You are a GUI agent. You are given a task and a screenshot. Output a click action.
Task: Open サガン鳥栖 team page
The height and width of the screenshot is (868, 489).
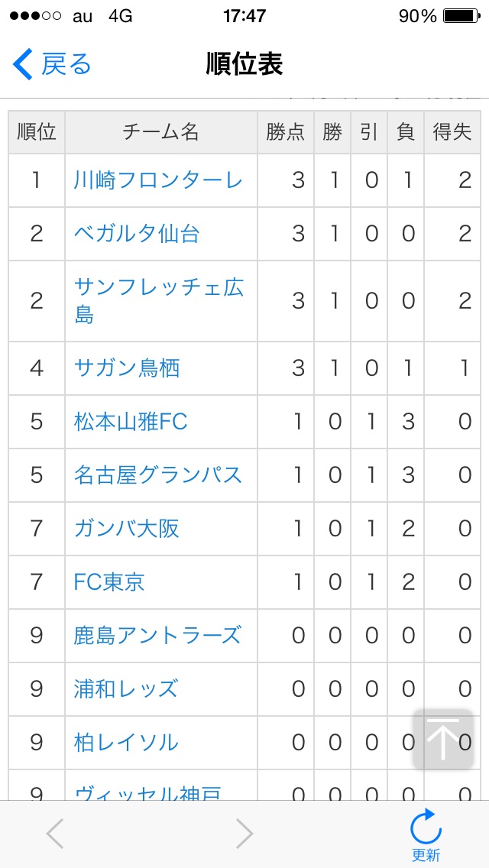pyautogui.click(x=127, y=368)
